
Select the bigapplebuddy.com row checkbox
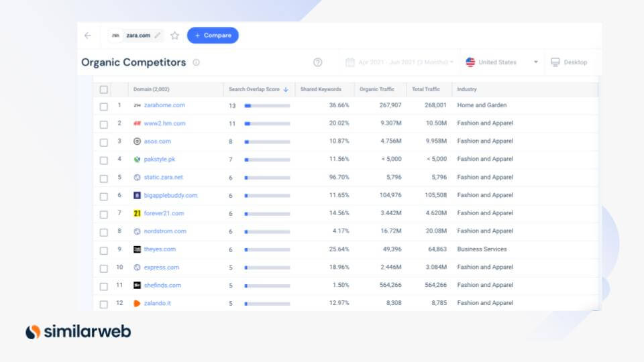tap(103, 196)
